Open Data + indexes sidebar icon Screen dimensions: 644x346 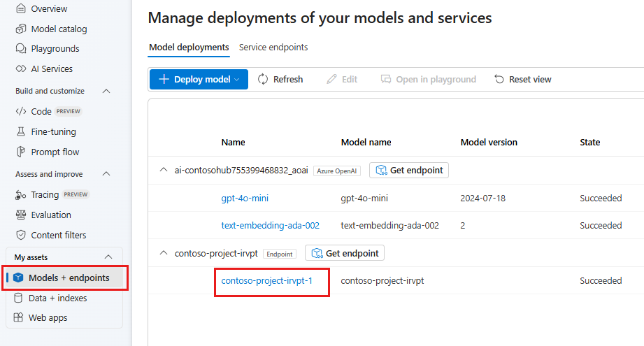18,298
